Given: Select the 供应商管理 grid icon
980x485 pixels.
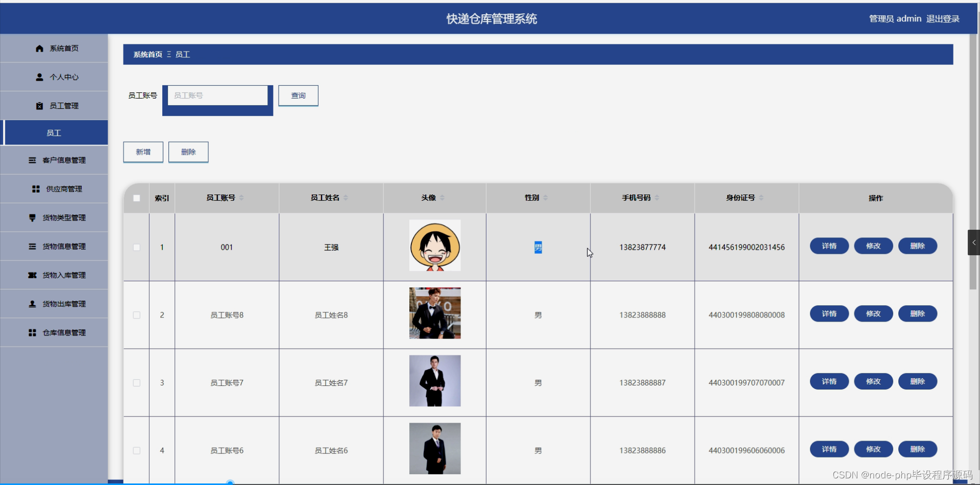Looking at the screenshot, I should pos(36,188).
